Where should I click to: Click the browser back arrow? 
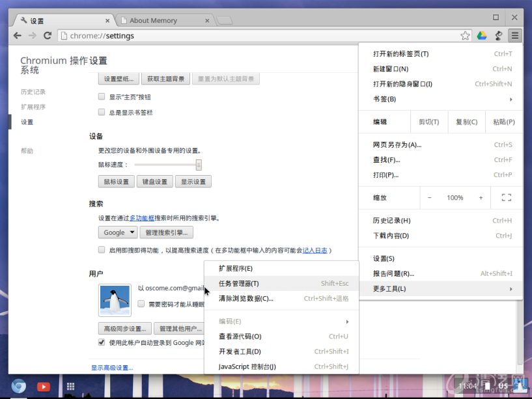18,35
